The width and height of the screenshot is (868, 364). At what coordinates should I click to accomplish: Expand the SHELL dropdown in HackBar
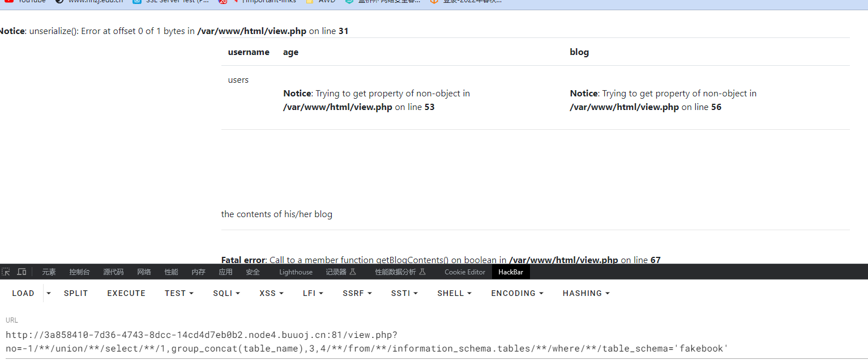(454, 293)
